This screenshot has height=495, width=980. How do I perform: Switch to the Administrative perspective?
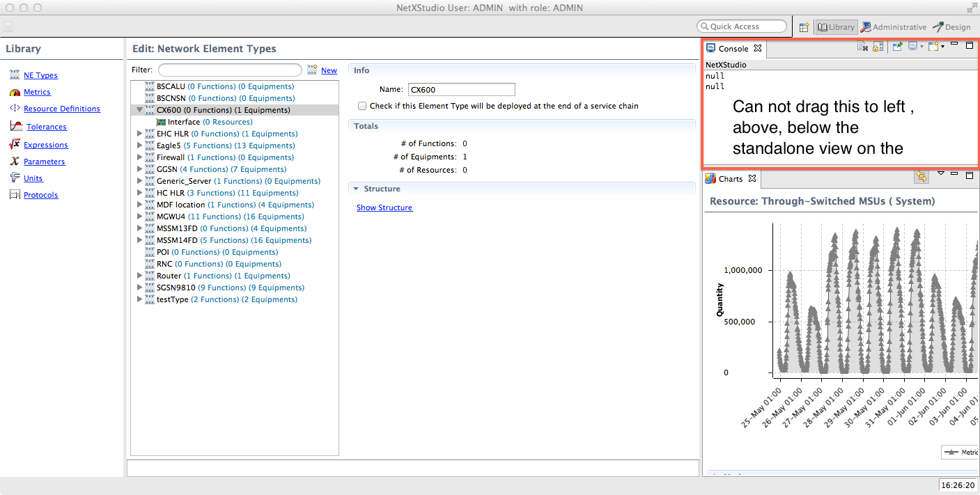[894, 27]
